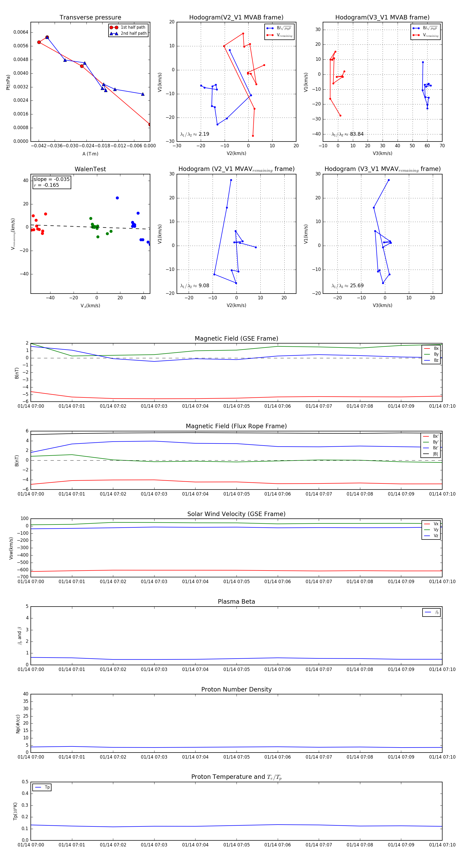Click the "Magnetic Field (Flux Rope Frame)" title
The width and height of the screenshot is (473, 868).
pyautogui.click(x=236, y=426)
